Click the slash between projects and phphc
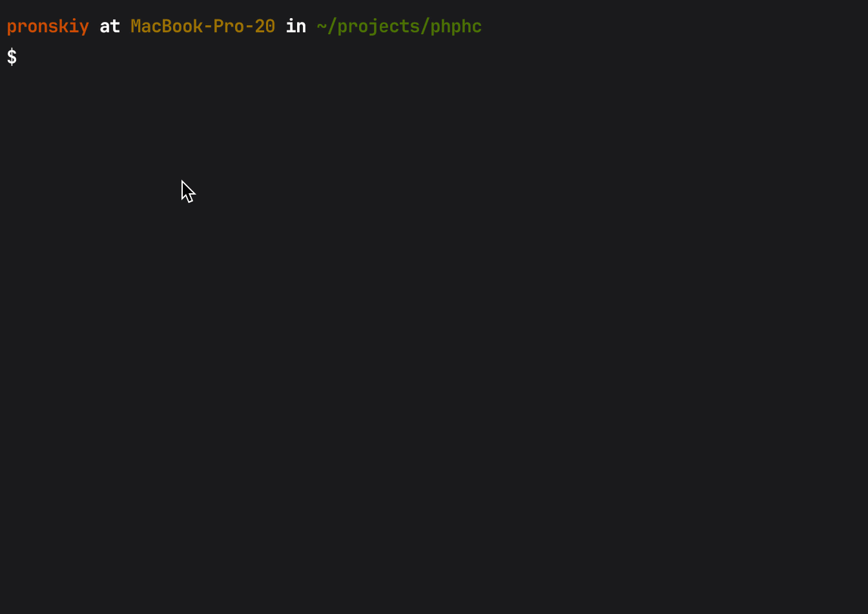This screenshot has height=614, width=868. point(425,26)
